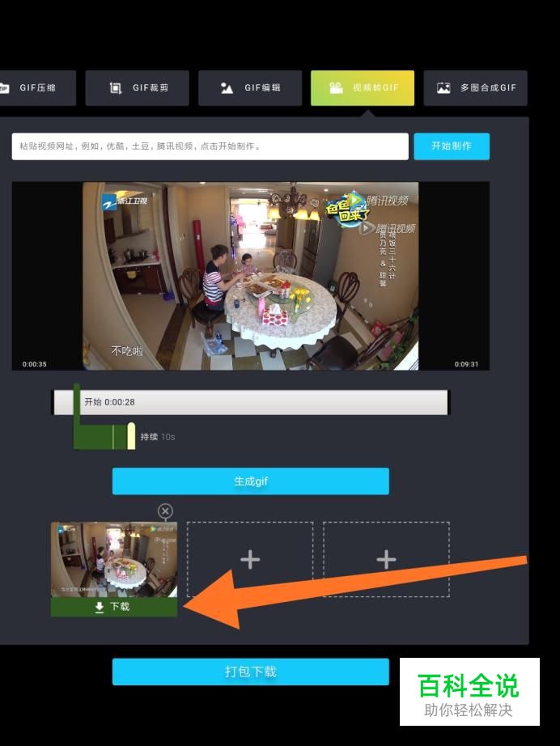Screen dimensions: 560x746
Task: Click the 打包下载 button
Action: coord(251,672)
